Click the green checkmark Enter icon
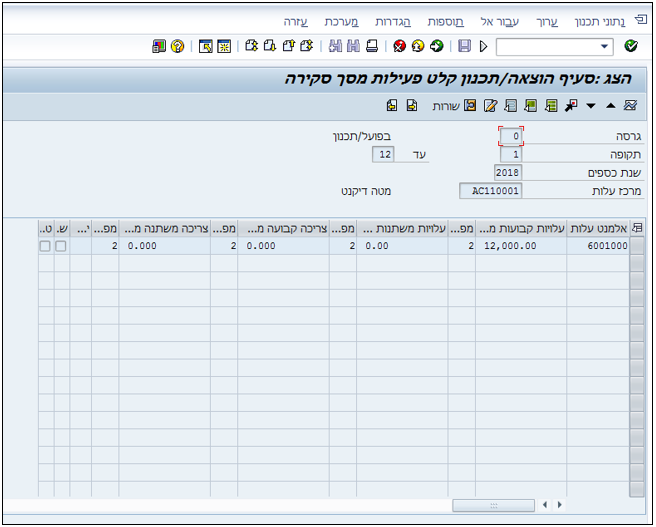Viewport: 656px width, 527px height. click(630, 46)
